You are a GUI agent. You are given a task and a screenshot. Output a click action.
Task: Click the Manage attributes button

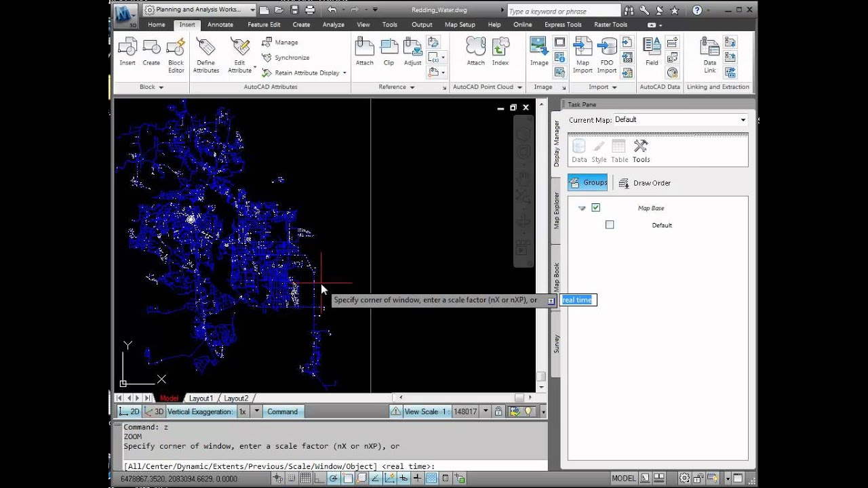pyautogui.click(x=280, y=42)
